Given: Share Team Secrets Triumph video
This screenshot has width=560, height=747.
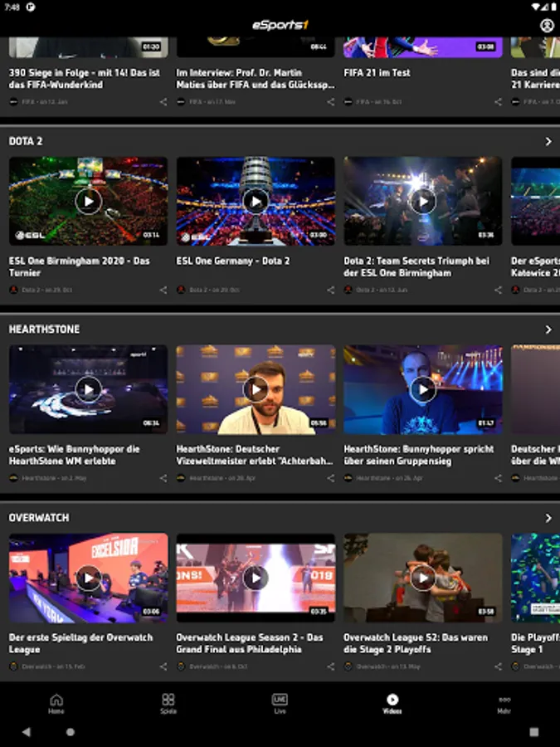Looking at the screenshot, I should coord(498,290).
